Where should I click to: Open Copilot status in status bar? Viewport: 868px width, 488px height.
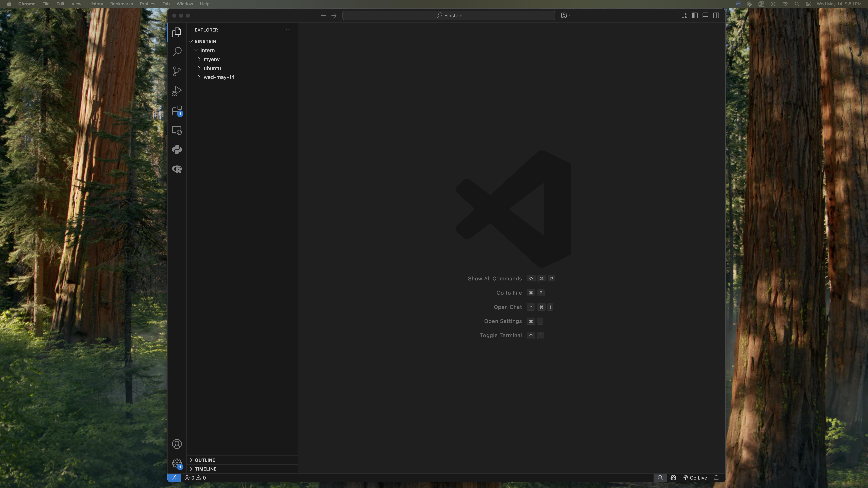coord(673,477)
